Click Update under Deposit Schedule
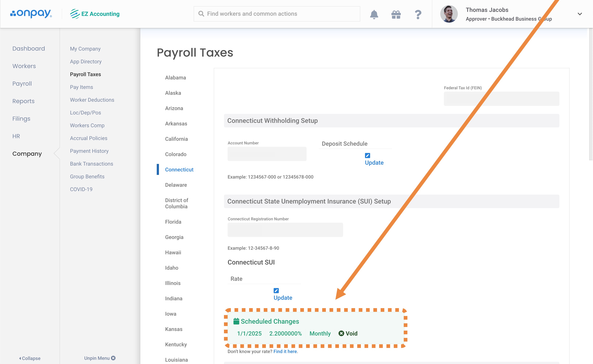Screen dimensions: 593x364 click(374, 163)
